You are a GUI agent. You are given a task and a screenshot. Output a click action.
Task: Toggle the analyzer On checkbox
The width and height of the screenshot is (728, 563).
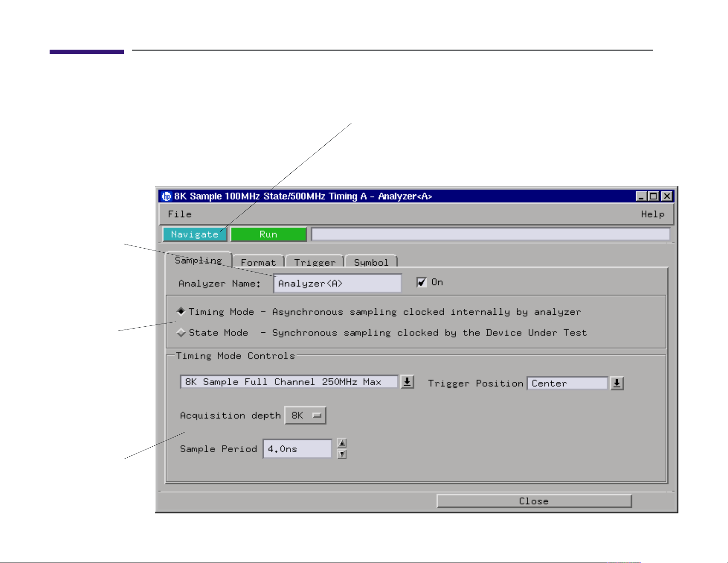(x=421, y=282)
